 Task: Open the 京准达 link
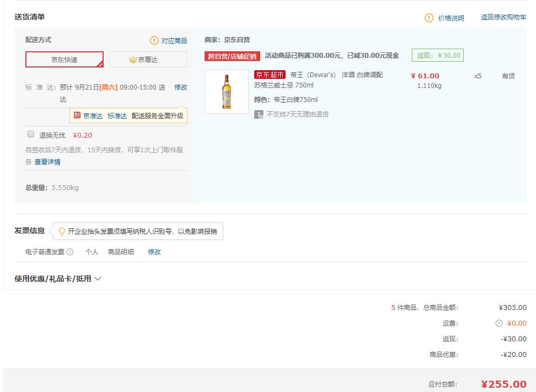coord(93,116)
